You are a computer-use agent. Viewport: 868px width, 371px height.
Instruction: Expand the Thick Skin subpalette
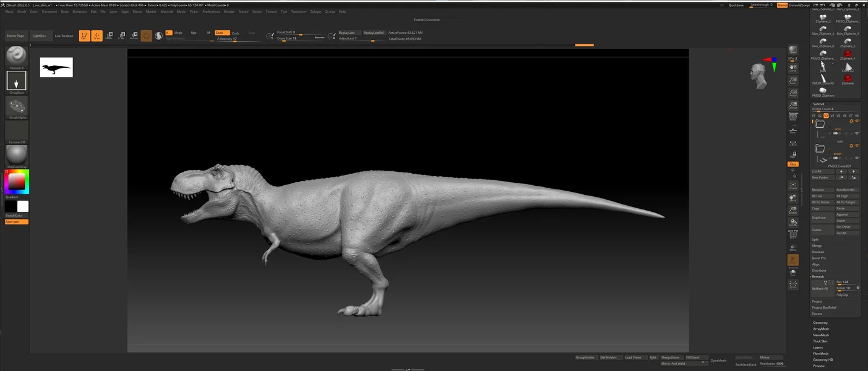[x=820, y=341]
